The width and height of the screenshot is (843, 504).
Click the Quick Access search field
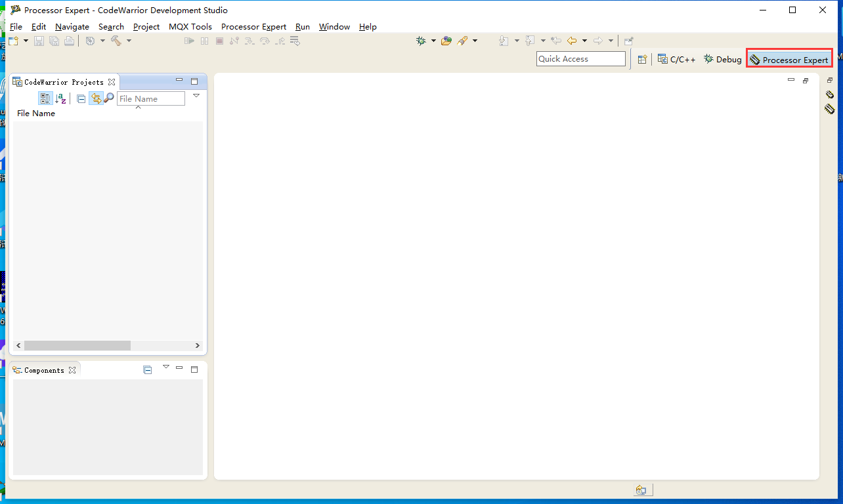[x=581, y=58]
